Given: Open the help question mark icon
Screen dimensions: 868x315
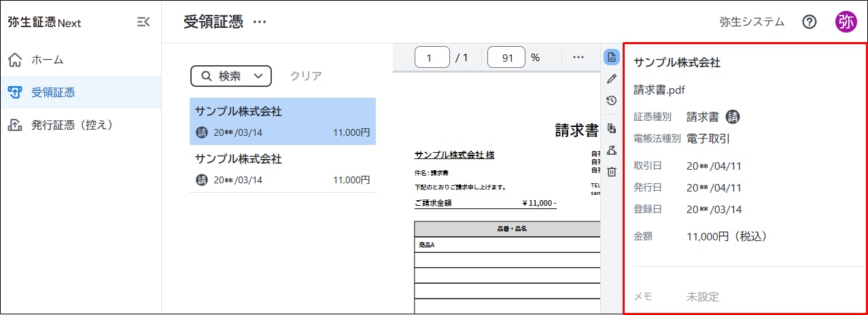Looking at the screenshot, I should tap(809, 22).
